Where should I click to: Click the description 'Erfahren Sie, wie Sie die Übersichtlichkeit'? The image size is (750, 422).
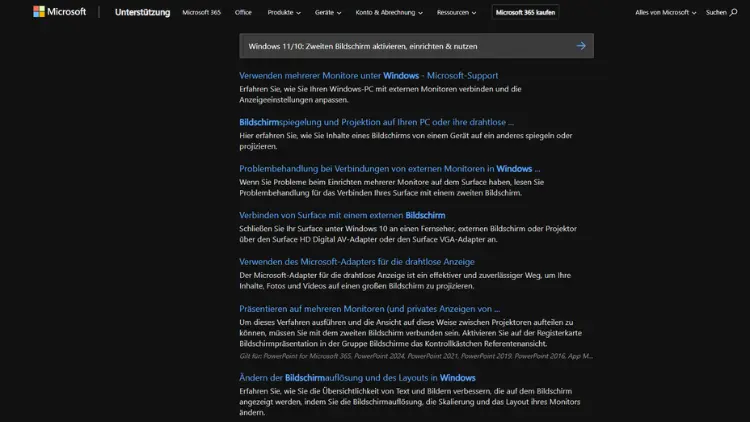(x=410, y=401)
